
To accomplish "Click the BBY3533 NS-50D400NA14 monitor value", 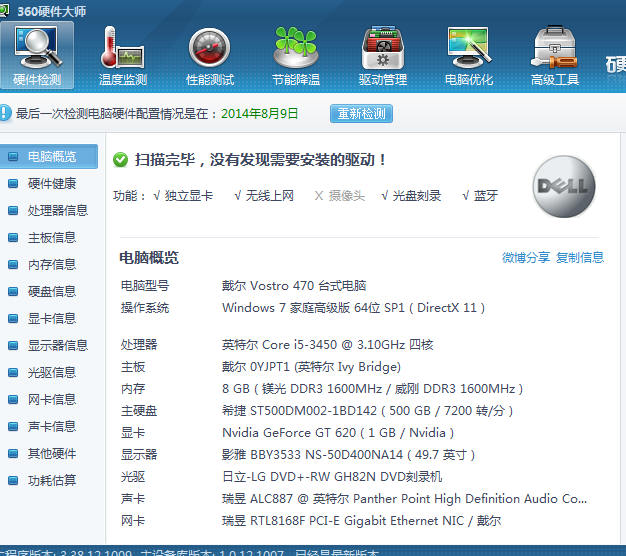I will tap(349, 455).
